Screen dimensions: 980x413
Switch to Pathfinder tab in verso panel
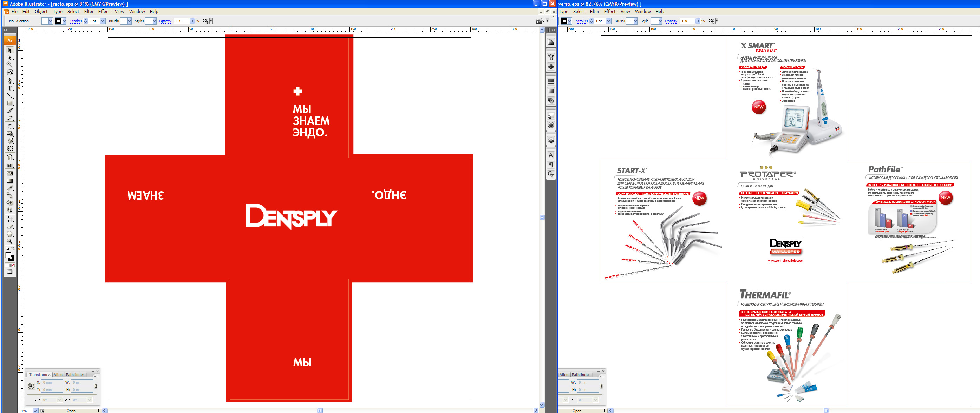(581, 375)
